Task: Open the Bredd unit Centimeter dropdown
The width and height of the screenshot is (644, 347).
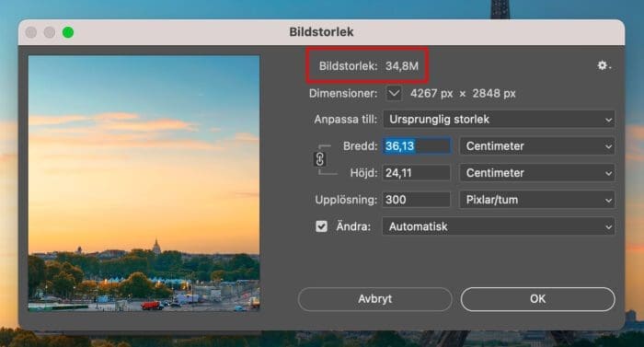Action: [537, 146]
